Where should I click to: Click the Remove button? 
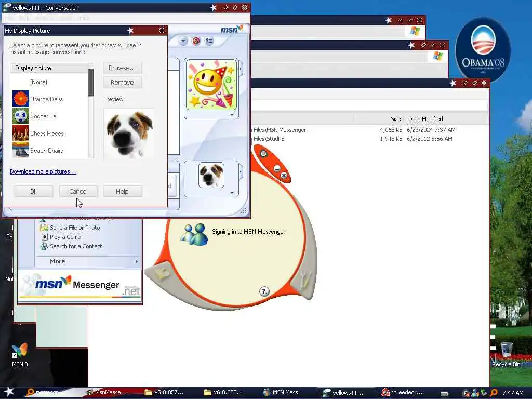pos(123,83)
